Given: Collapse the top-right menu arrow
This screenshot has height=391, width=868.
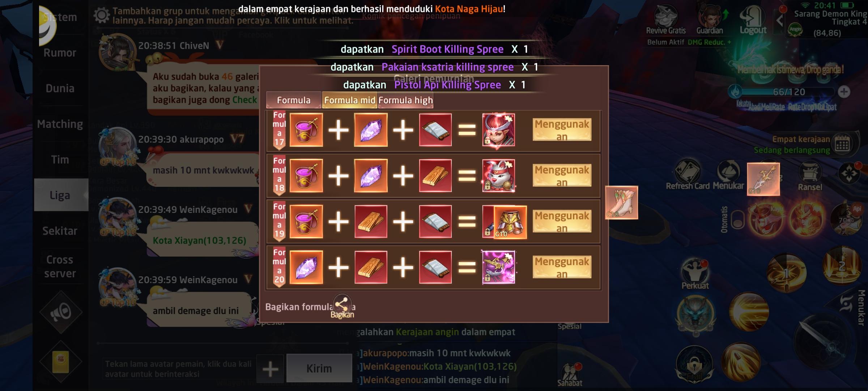Looking at the screenshot, I should [x=780, y=20].
